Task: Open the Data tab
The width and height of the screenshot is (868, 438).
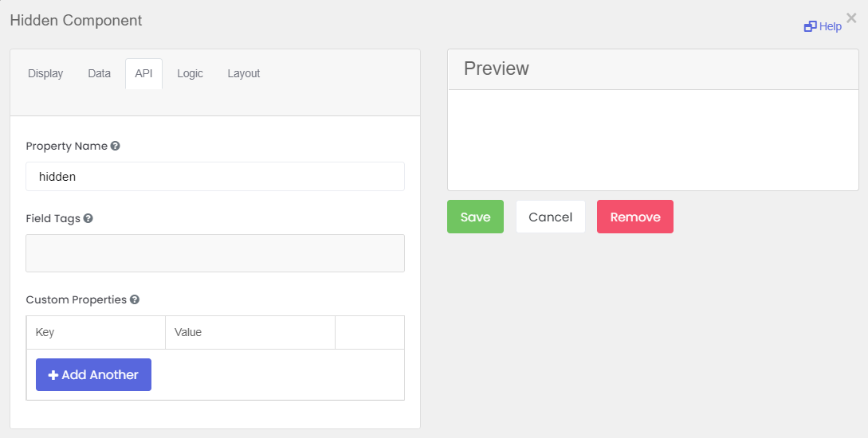Action: [99, 73]
